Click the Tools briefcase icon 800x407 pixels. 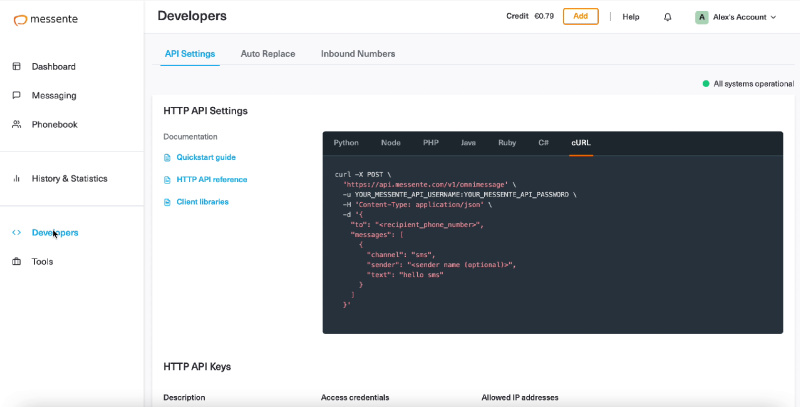point(16,262)
